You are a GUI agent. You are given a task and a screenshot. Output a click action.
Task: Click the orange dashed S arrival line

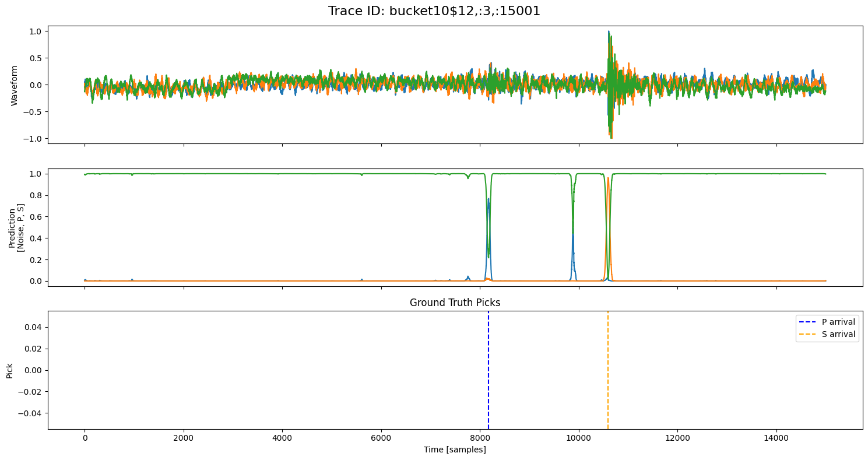click(608, 370)
